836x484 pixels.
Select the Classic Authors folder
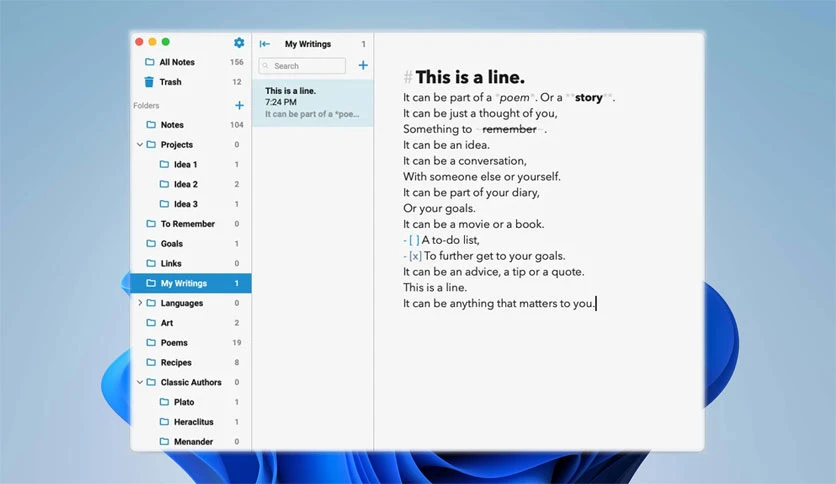(191, 382)
